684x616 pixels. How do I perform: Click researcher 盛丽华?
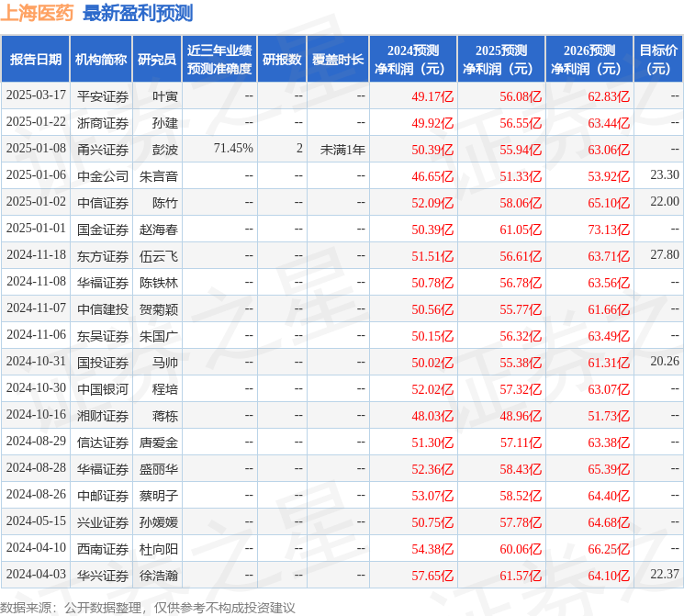coord(159,469)
